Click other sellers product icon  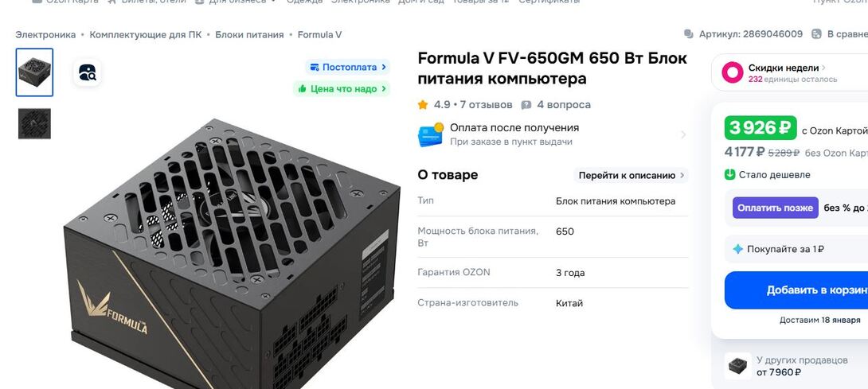(738, 366)
